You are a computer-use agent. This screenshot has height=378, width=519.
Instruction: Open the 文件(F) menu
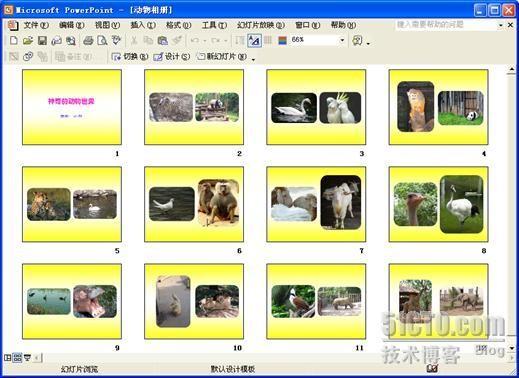tap(36, 25)
